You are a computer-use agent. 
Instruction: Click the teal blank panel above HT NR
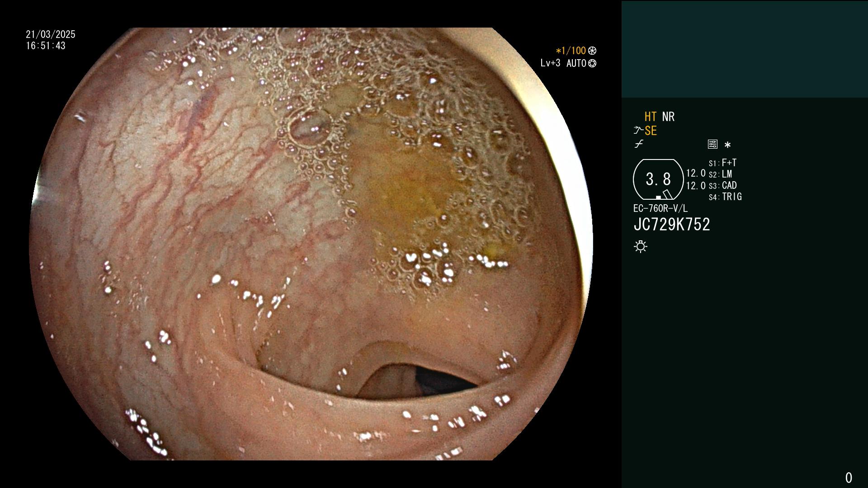click(745, 49)
